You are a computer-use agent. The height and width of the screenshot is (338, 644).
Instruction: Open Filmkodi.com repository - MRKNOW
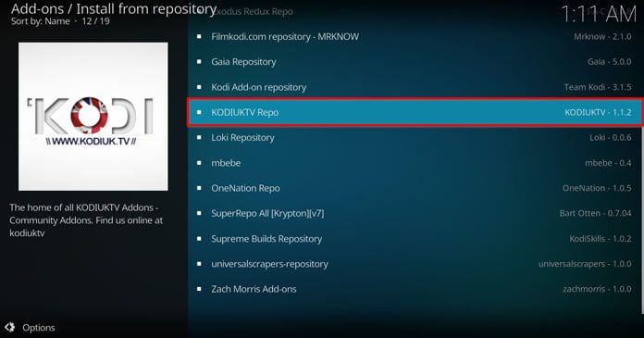point(415,37)
